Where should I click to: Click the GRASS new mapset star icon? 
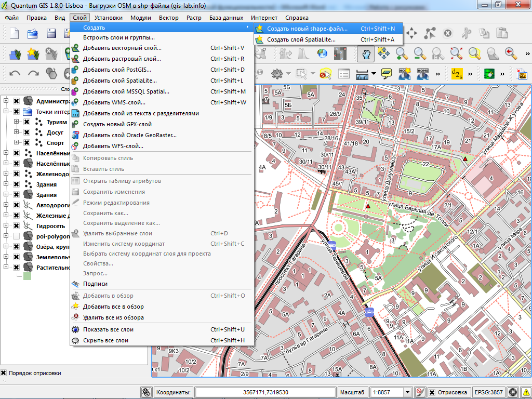coord(33,54)
